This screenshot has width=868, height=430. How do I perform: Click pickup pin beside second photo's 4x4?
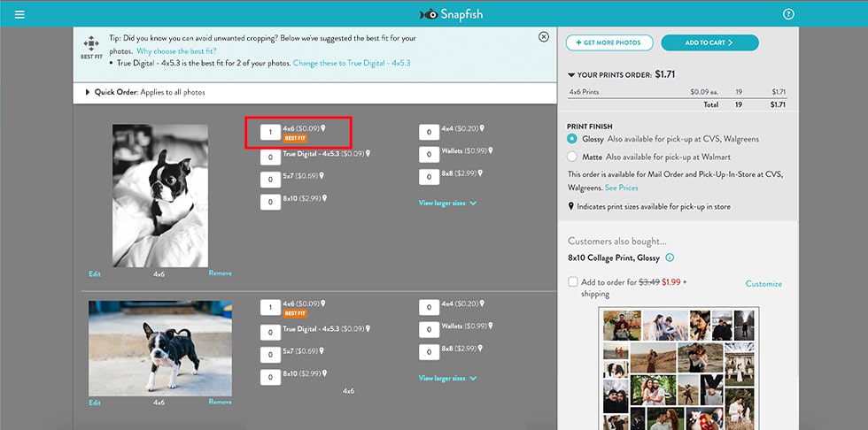coord(482,303)
